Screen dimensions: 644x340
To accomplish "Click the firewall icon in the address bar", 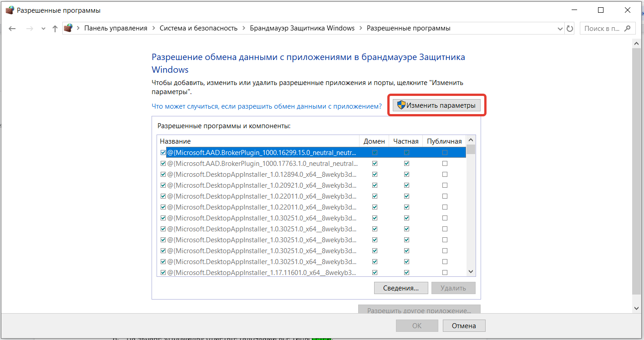I will coord(68,28).
